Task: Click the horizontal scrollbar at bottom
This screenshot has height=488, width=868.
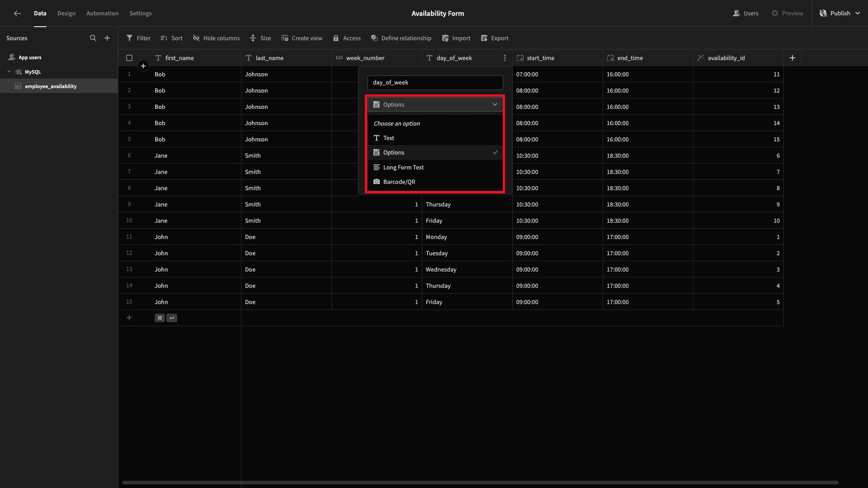Action: (x=480, y=483)
